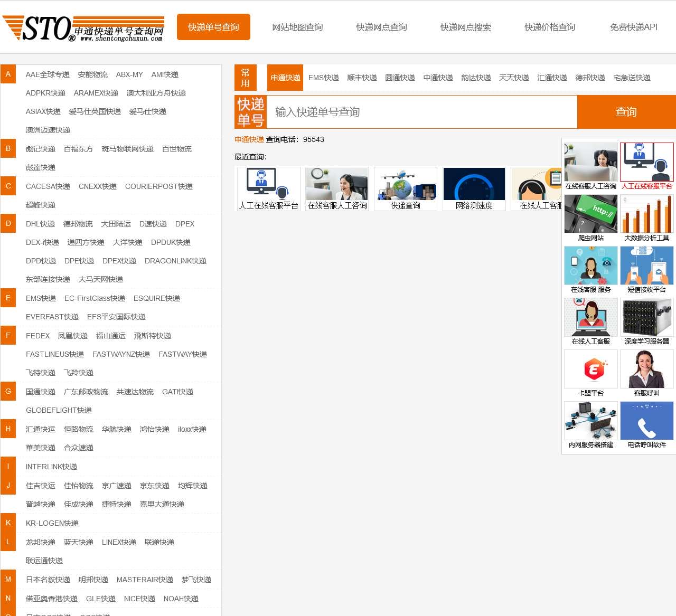Viewport: 676px width, 616px height.
Task: Open the 爬虫网站 keyboard image
Action: pos(591,214)
